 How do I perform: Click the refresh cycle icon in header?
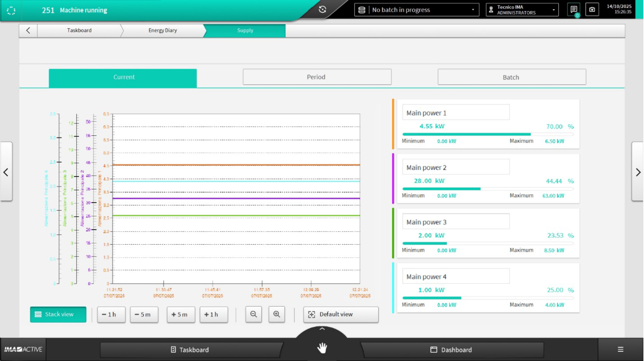coord(322,9)
